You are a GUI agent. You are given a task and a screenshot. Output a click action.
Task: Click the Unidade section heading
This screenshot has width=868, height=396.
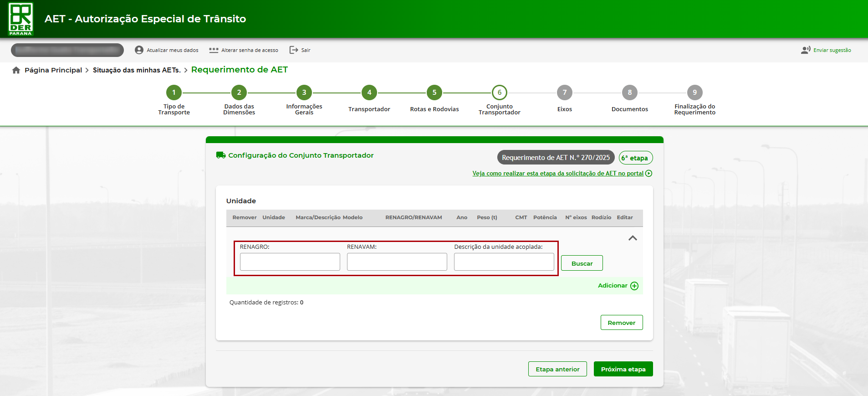point(241,201)
